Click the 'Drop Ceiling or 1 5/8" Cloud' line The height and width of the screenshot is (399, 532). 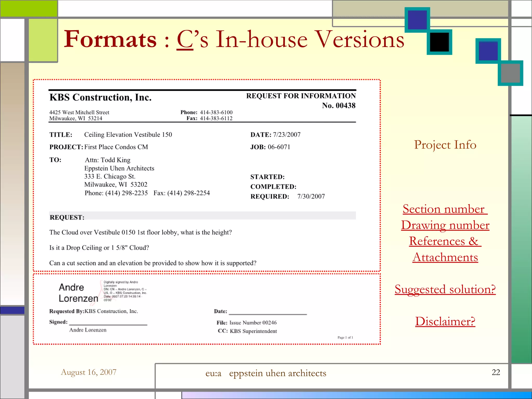click(99, 248)
